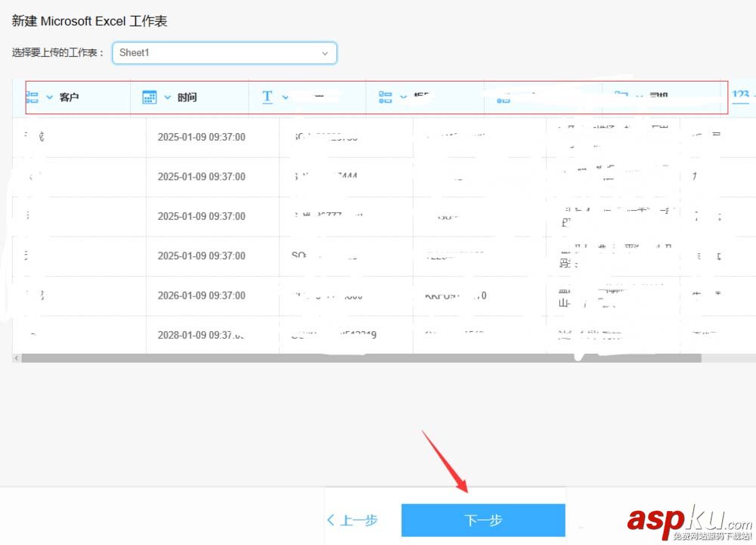Click the field-type icon beside 客户 header

(31, 97)
